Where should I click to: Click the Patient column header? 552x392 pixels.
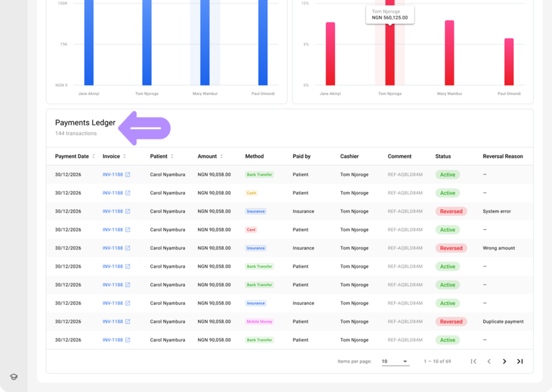159,157
